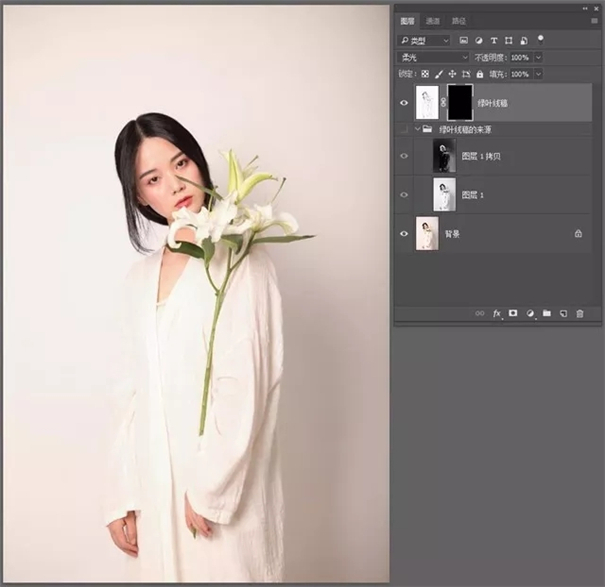Create a new layer icon

[x=563, y=313]
